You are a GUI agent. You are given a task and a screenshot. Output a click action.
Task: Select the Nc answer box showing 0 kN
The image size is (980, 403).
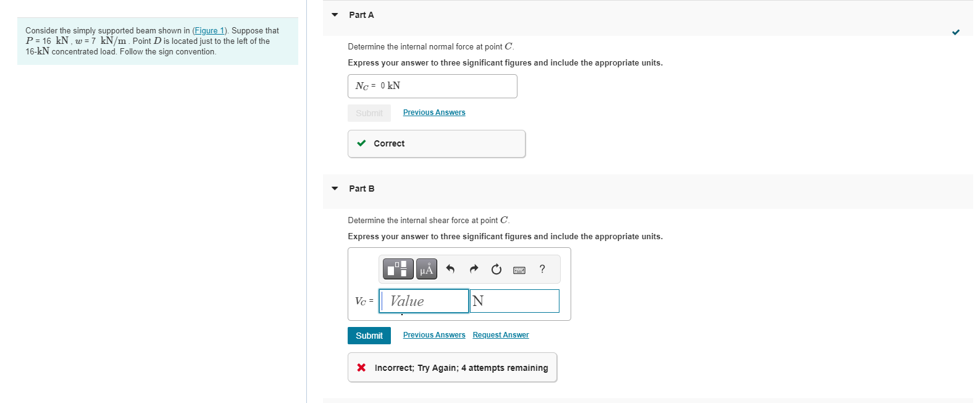432,86
